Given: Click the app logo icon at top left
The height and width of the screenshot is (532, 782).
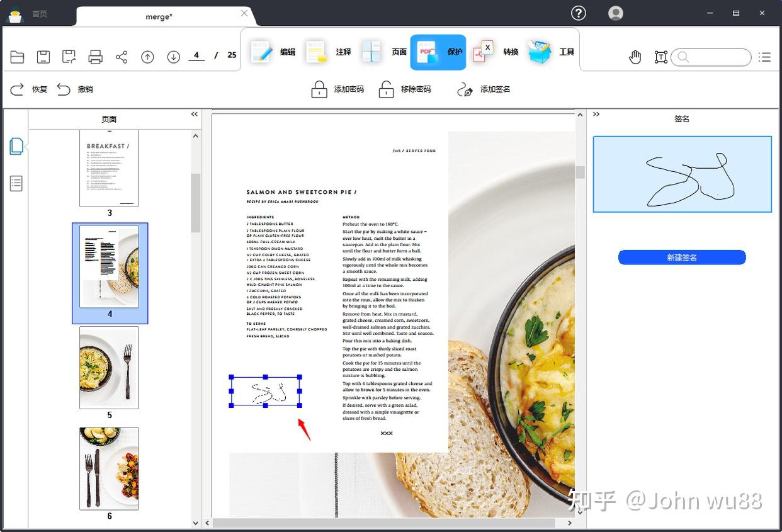Looking at the screenshot, I should coord(14,14).
